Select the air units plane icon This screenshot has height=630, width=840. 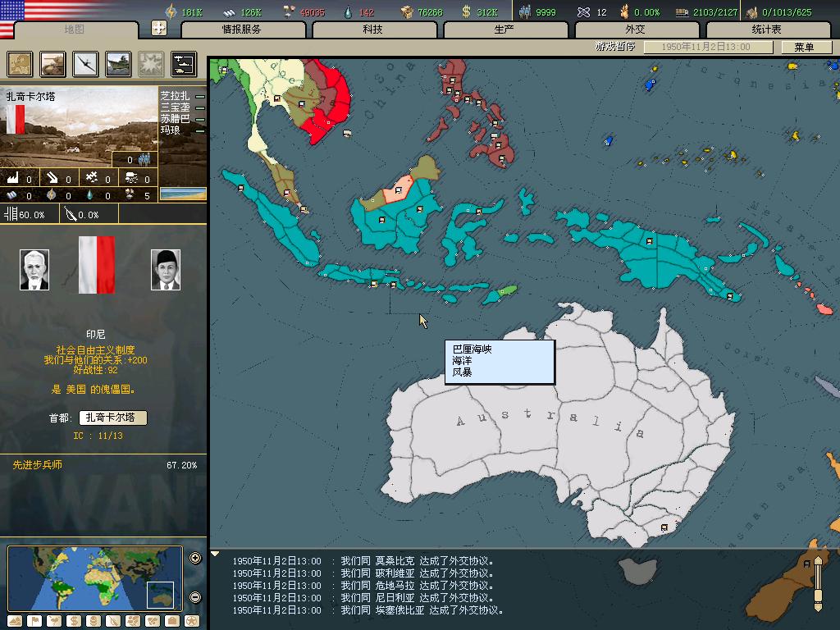coord(85,63)
